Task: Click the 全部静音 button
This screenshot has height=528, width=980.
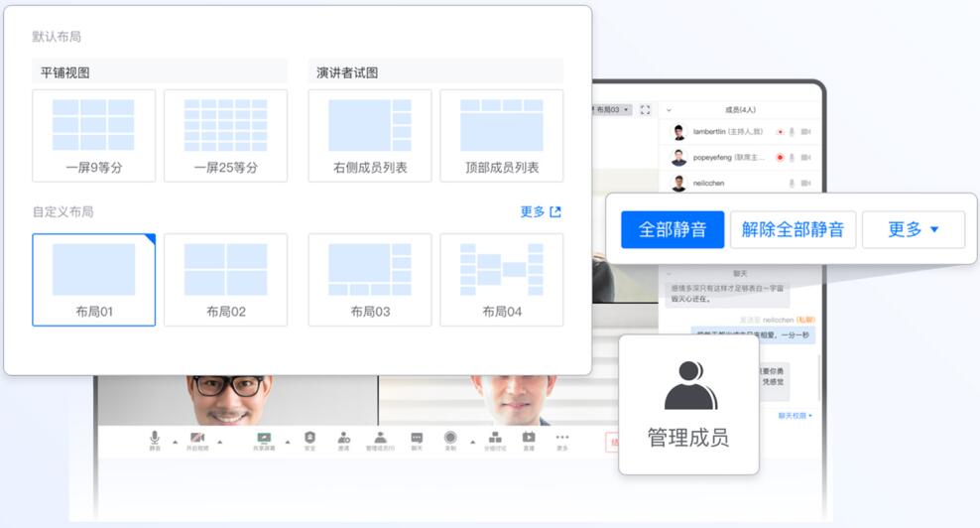Action: point(672,229)
